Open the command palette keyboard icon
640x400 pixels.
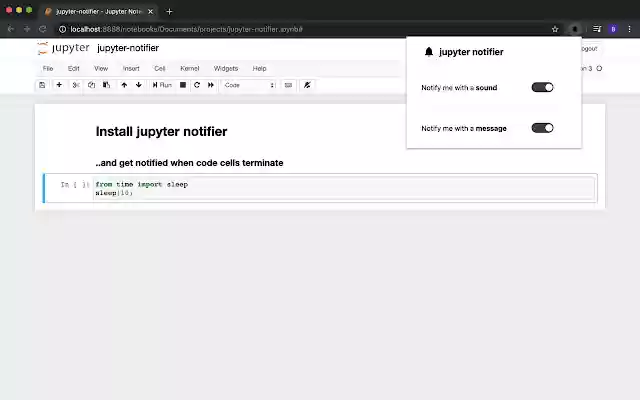[289, 85]
